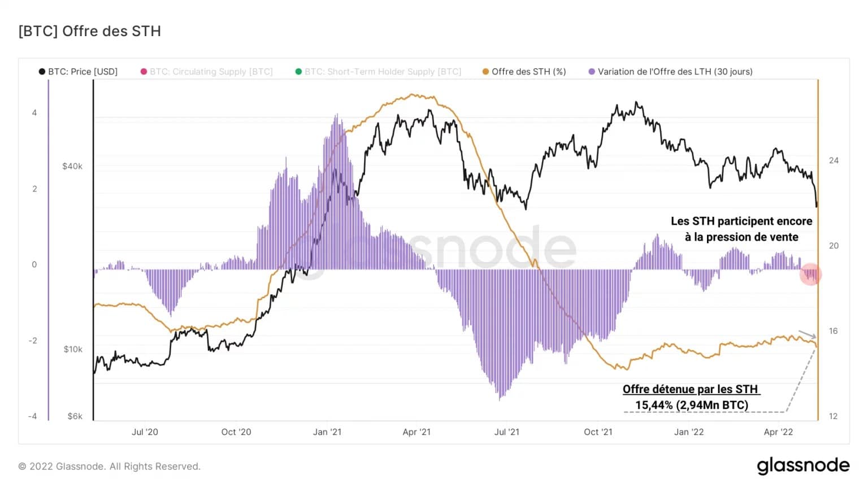Click the black Price legend dot
The width and height of the screenshot is (868, 488).
pyautogui.click(x=42, y=72)
